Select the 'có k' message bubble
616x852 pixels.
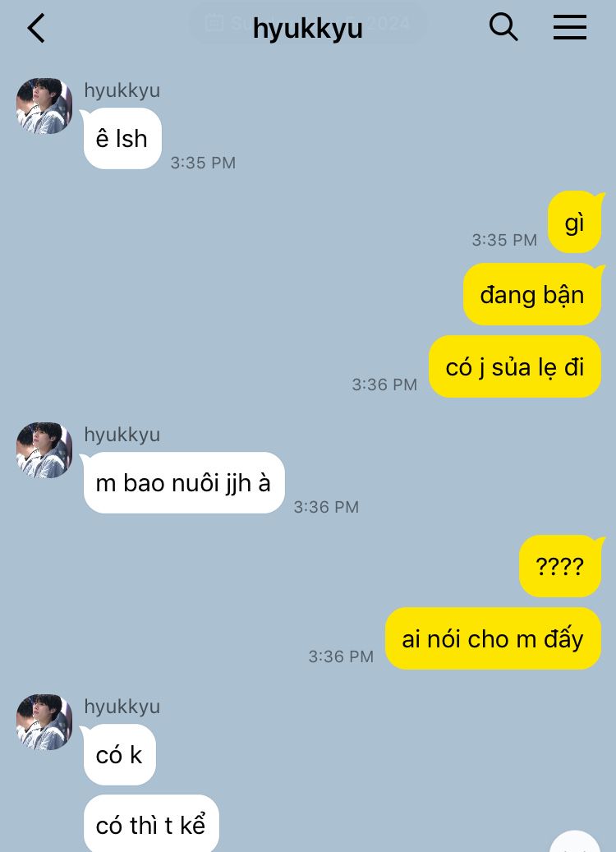tap(119, 755)
